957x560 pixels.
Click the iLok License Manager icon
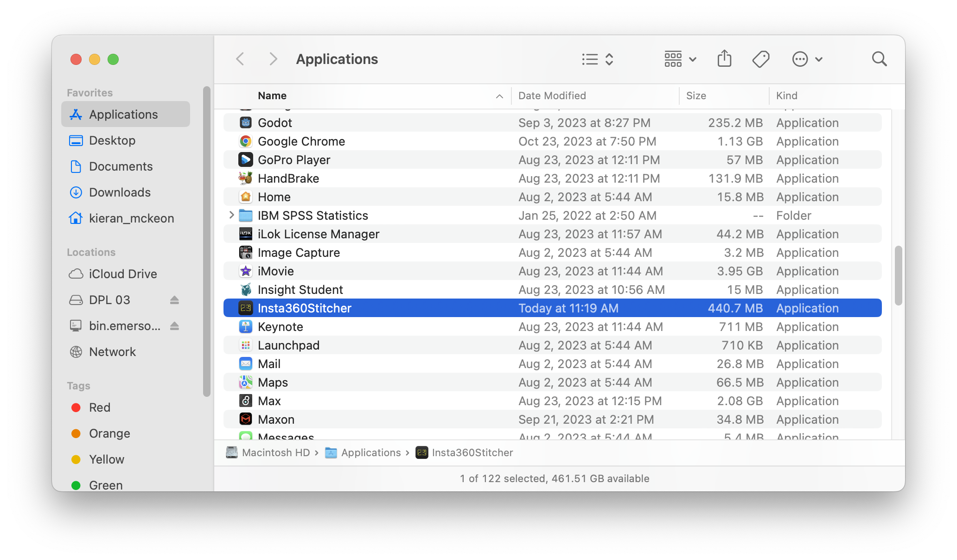coord(245,234)
